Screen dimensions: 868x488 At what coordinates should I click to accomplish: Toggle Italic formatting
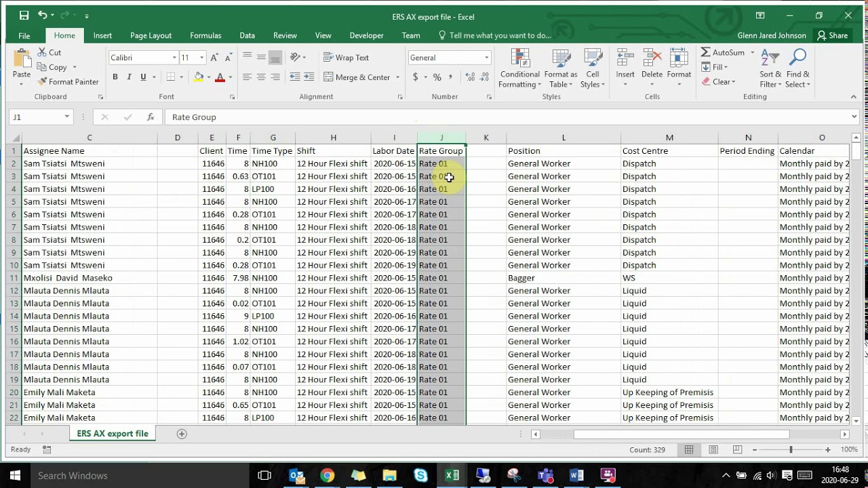click(x=129, y=77)
